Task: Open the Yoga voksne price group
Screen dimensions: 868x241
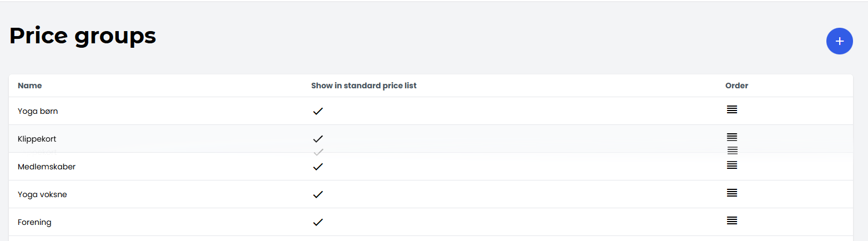Action: [42, 194]
